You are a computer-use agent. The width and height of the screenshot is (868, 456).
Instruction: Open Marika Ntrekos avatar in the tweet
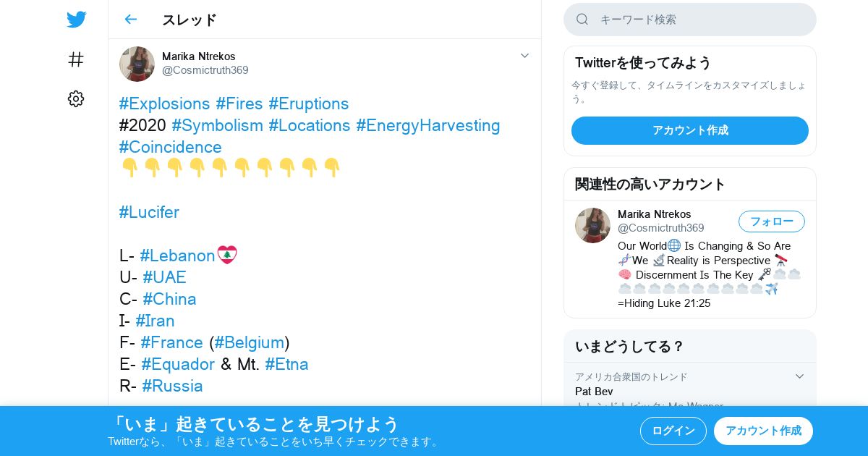pyautogui.click(x=137, y=64)
